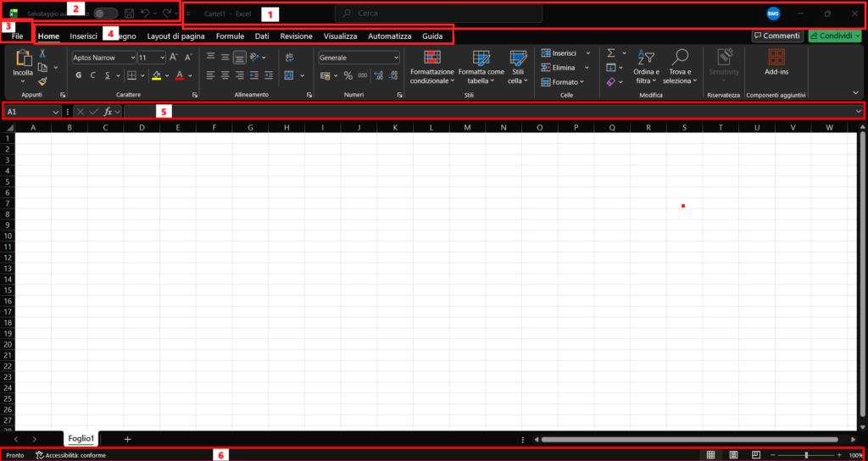Expand the Name Box dropdown arrow

(56, 112)
